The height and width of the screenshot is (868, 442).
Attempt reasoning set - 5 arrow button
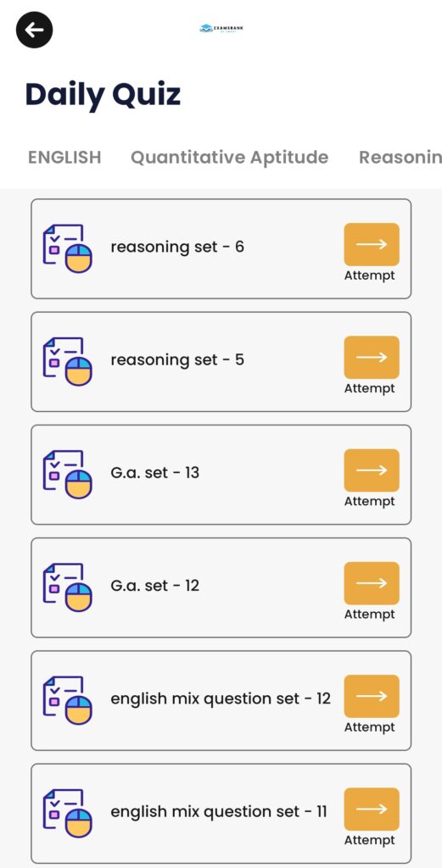click(372, 357)
